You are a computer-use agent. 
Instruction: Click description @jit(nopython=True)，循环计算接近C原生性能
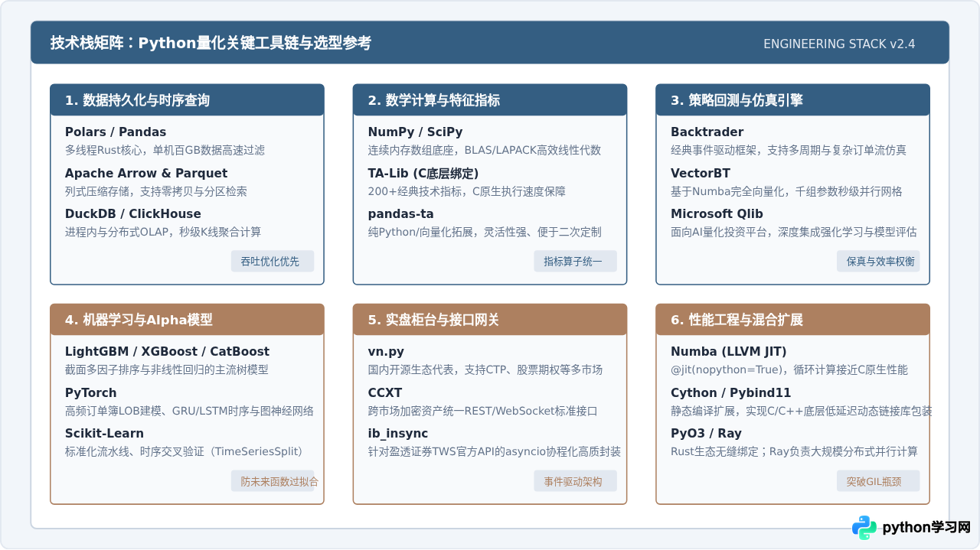point(789,369)
